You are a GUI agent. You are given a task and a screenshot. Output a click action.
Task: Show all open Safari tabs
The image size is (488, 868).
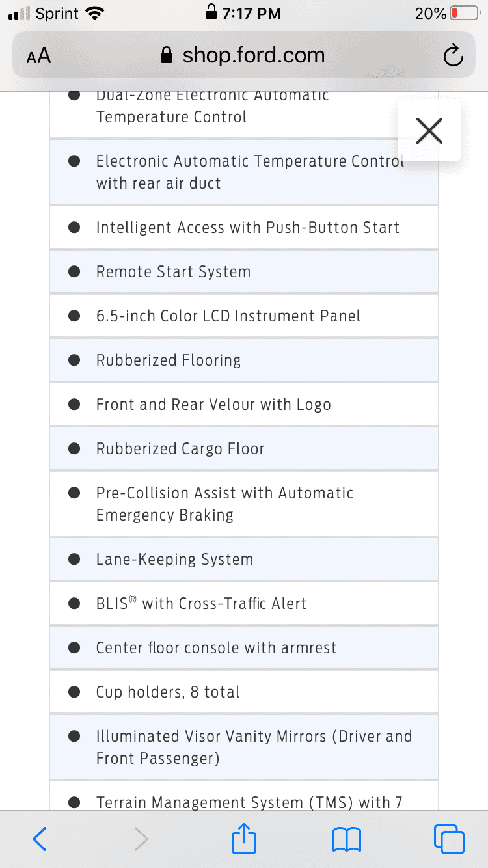pos(448,839)
